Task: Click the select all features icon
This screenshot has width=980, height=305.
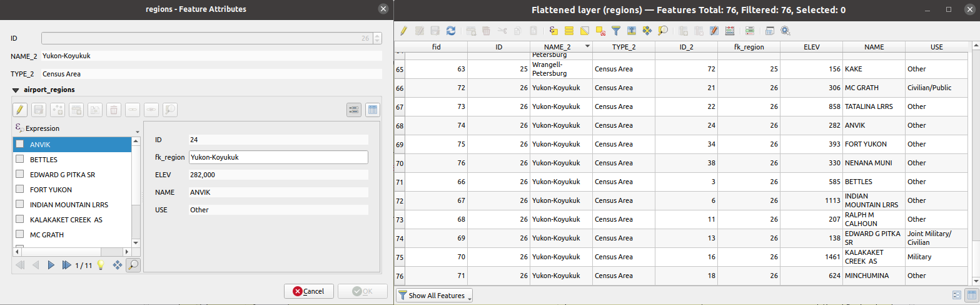Action: coord(569,30)
